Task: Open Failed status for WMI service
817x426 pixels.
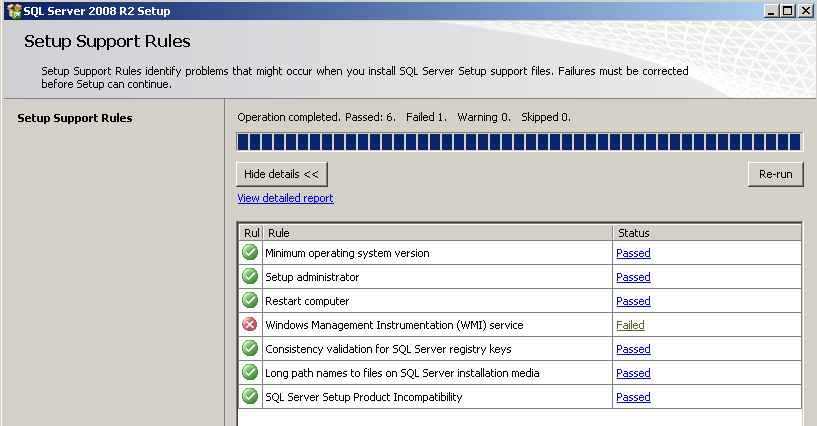Action: coord(630,325)
